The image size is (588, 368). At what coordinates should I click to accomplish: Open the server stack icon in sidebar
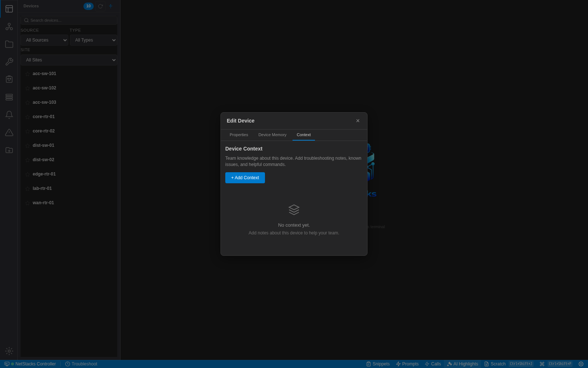click(x=9, y=97)
